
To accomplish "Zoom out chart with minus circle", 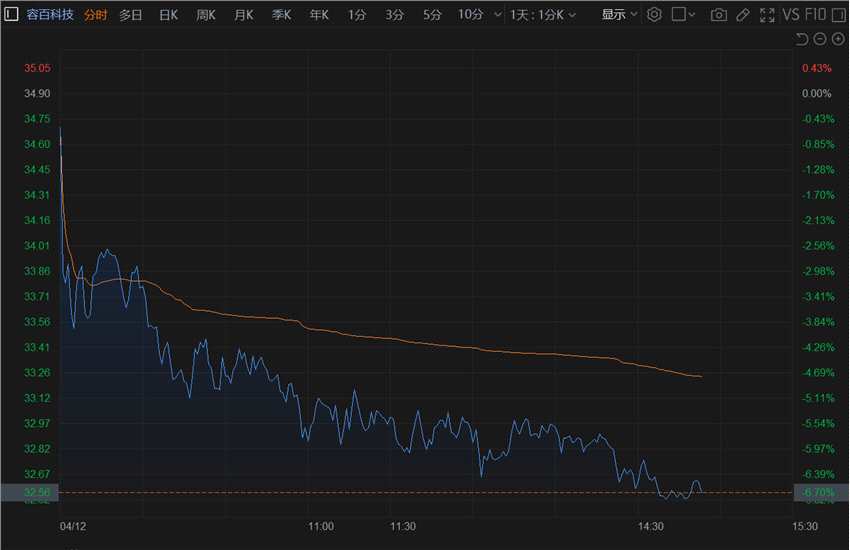I will (820, 39).
